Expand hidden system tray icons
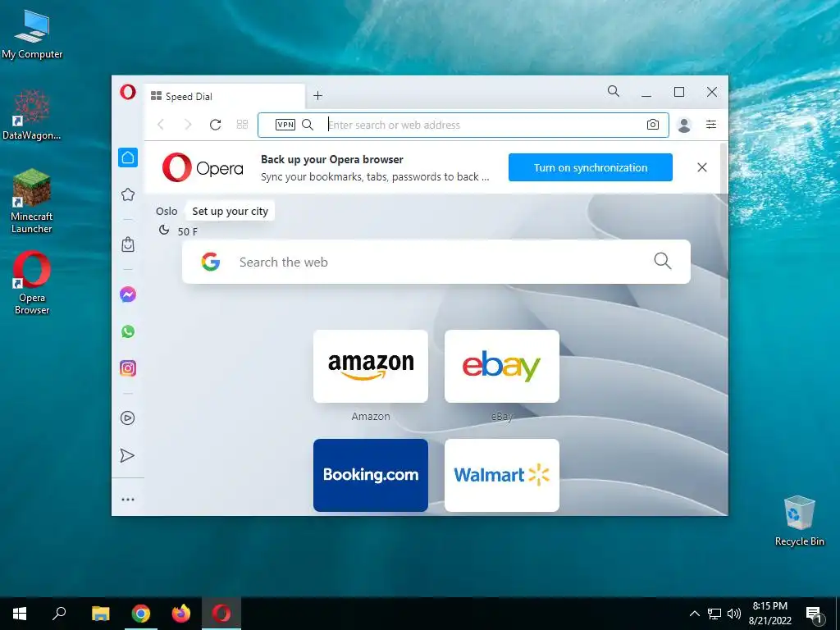This screenshot has height=630, width=840. (694, 614)
